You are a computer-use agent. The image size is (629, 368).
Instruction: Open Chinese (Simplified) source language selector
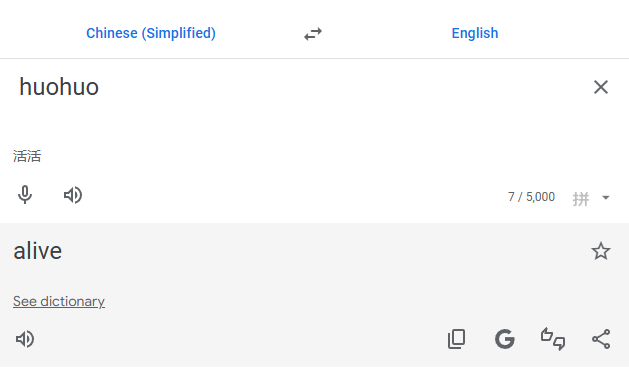click(151, 33)
